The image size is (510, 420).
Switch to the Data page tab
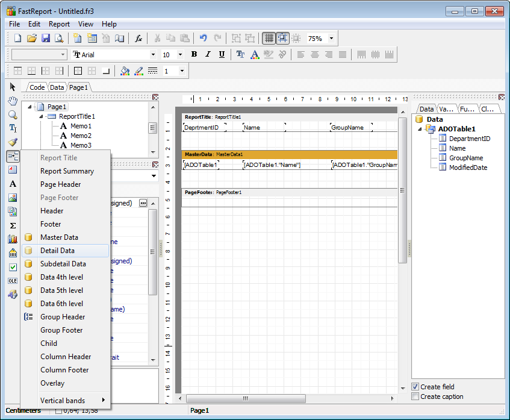pyautogui.click(x=57, y=87)
